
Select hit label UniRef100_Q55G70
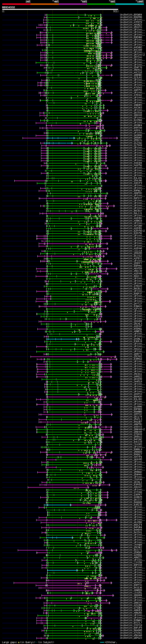click(x=131, y=140)
